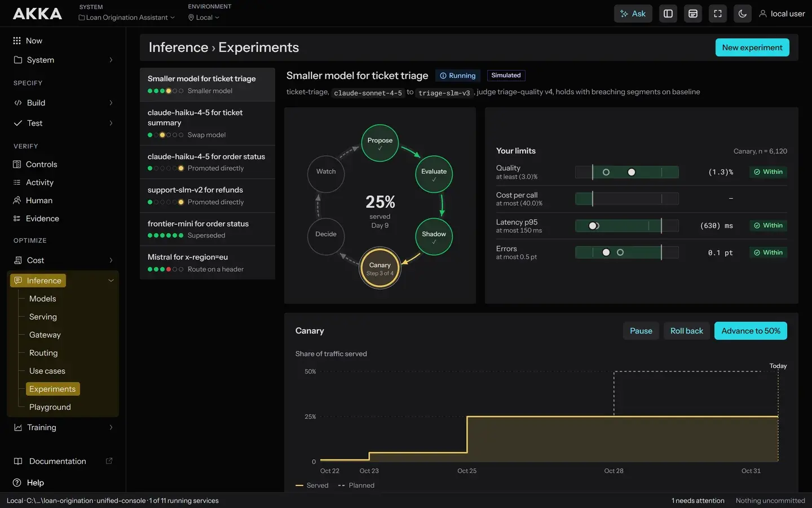The image size is (812, 508).
Task: Open the Loan Origination Assistant system dropdown
Action: [127, 17]
